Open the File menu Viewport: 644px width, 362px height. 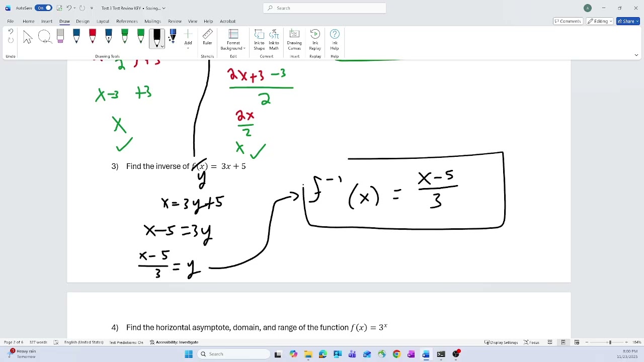click(x=10, y=21)
